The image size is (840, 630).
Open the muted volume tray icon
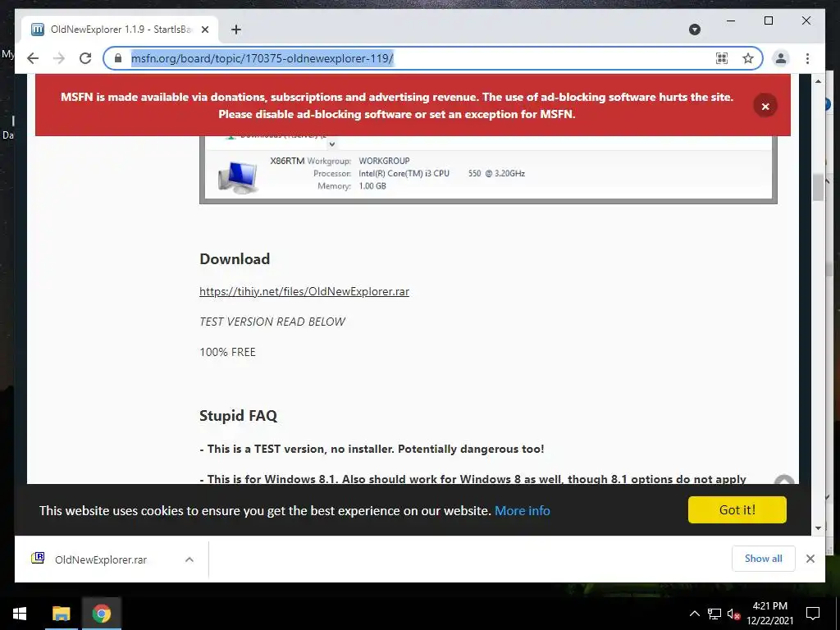pyautogui.click(x=734, y=614)
